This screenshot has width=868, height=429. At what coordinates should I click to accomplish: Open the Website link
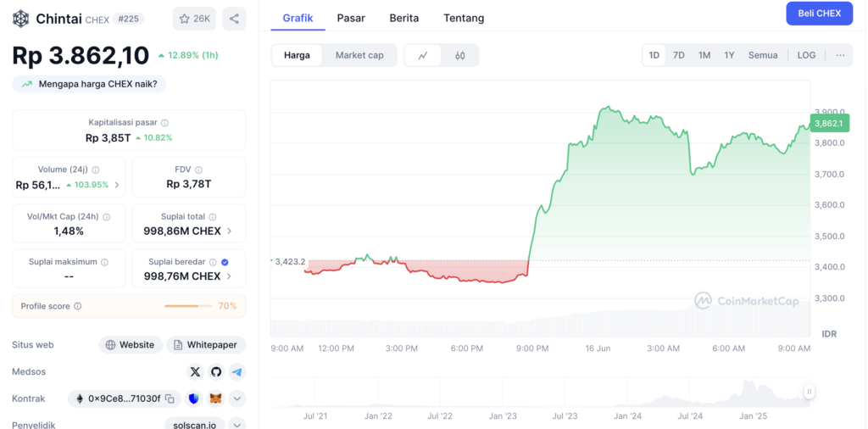[131, 345]
